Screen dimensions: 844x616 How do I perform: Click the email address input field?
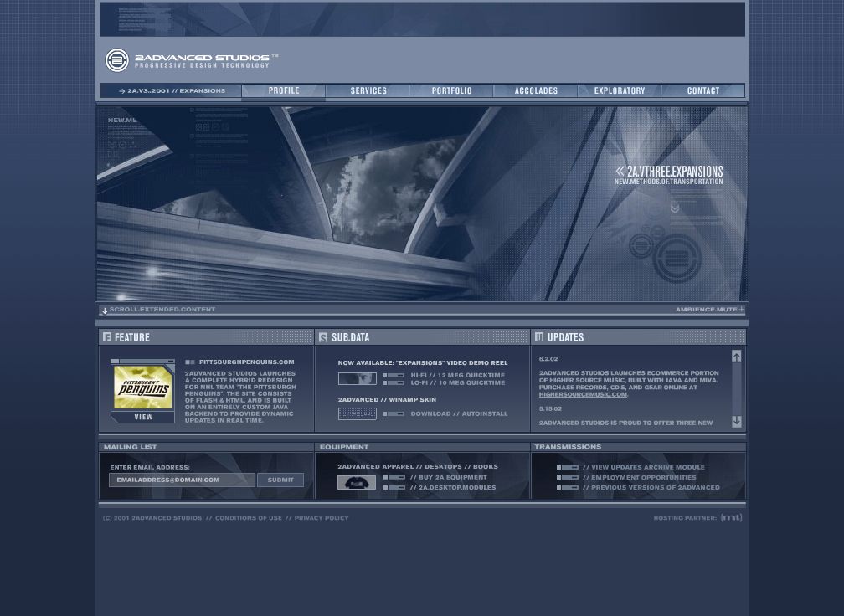tap(182, 480)
